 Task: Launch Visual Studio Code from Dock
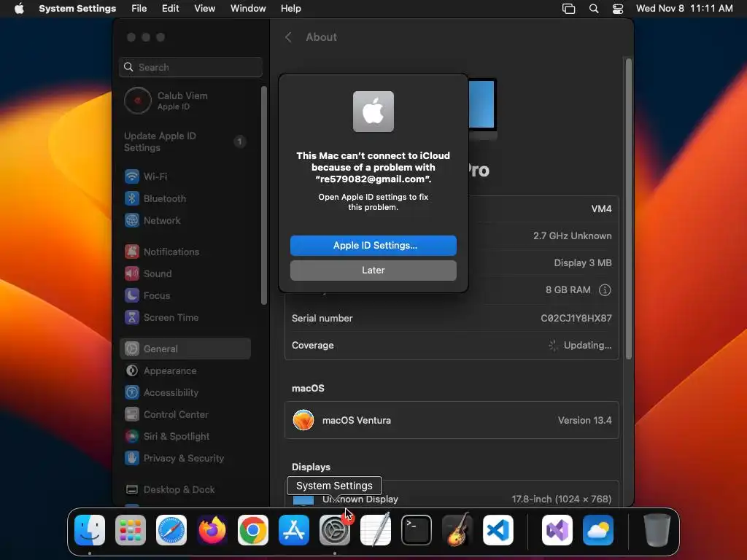click(498, 530)
